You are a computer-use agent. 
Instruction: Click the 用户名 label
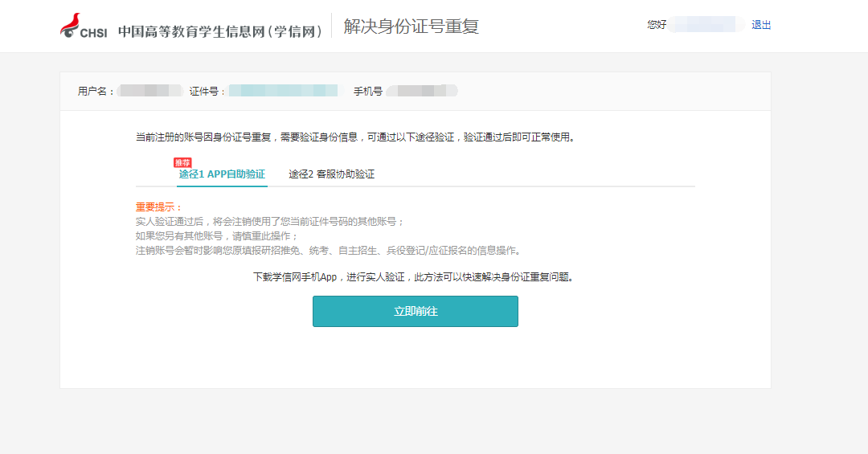[96, 92]
